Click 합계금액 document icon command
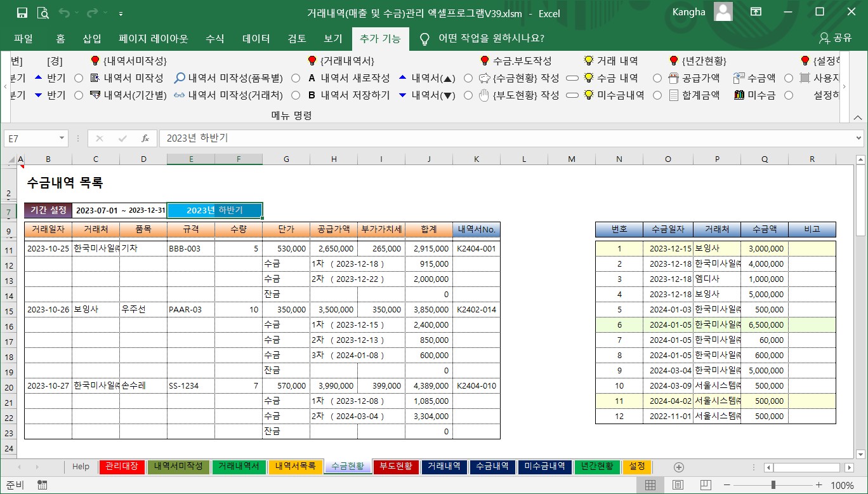 coord(694,95)
